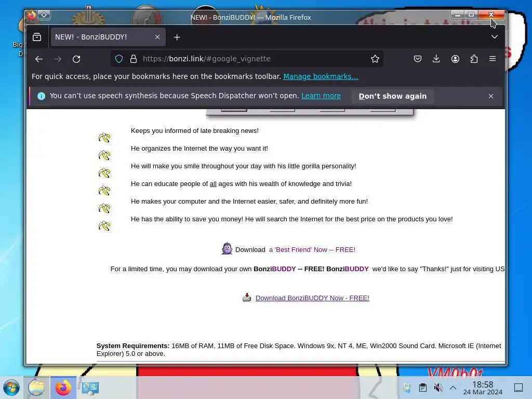Click the text 'Keeps you informed of late breaking news!'

tap(195, 131)
